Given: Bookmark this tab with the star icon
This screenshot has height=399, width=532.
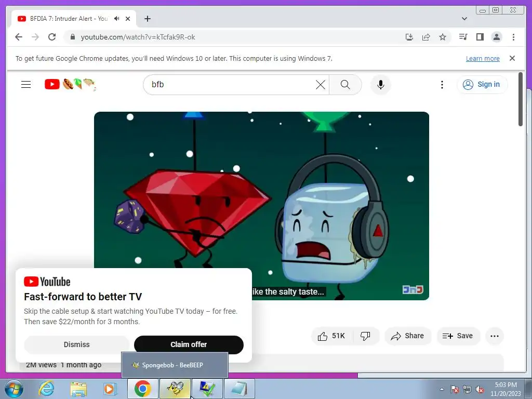Looking at the screenshot, I should [x=443, y=37].
